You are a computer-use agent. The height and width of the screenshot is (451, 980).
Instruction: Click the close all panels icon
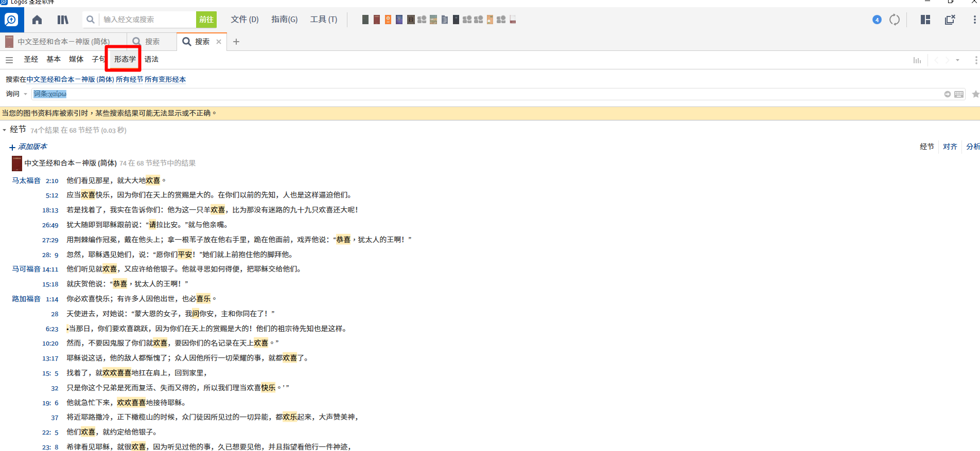coord(950,20)
